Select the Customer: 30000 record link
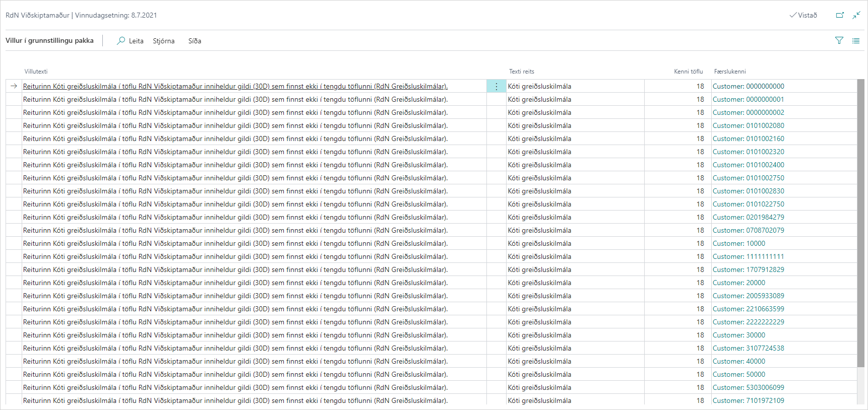 (738, 335)
